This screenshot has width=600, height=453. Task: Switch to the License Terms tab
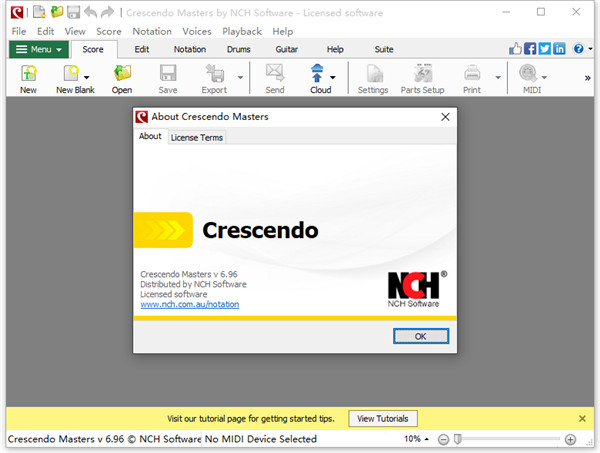pyautogui.click(x=197, y=137)
